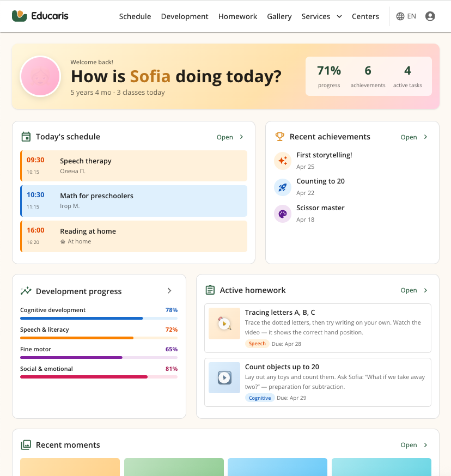451x476 pixels.
Task: Open the user account profile icon
Action: pos(430,16)
